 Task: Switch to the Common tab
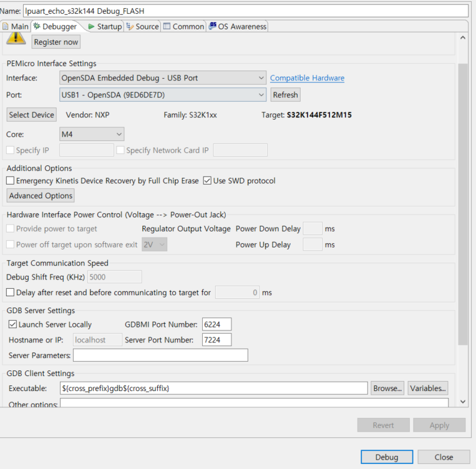click(x=183, y=27)
